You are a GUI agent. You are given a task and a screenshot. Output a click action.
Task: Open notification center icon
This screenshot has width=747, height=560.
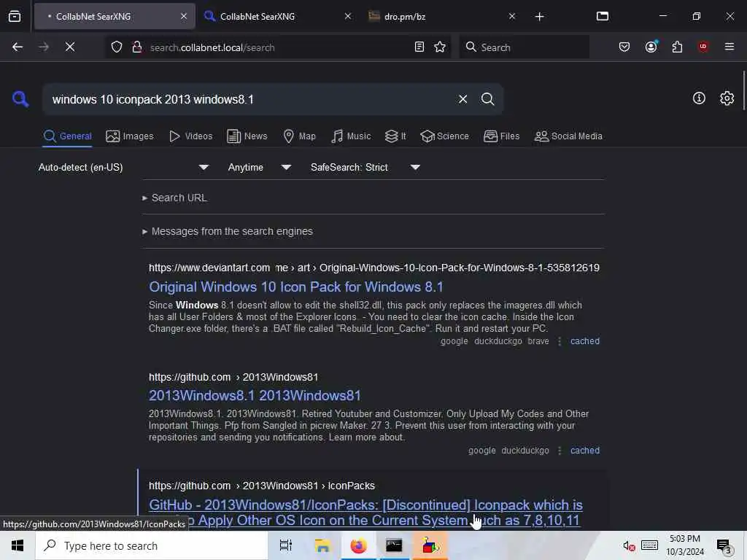pyautogui.click(x=724, y=546)
